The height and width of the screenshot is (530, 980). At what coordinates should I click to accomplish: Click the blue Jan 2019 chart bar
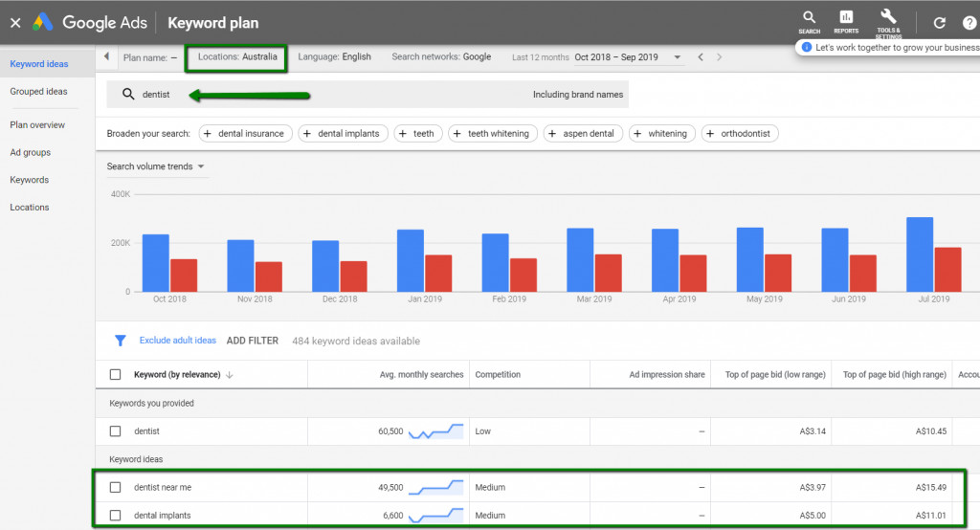[410, 260]
